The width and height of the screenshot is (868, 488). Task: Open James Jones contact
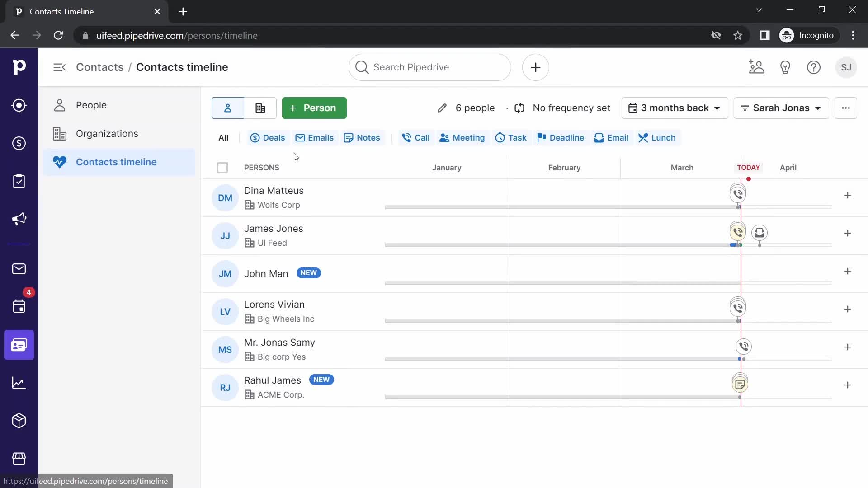point(274,229)
